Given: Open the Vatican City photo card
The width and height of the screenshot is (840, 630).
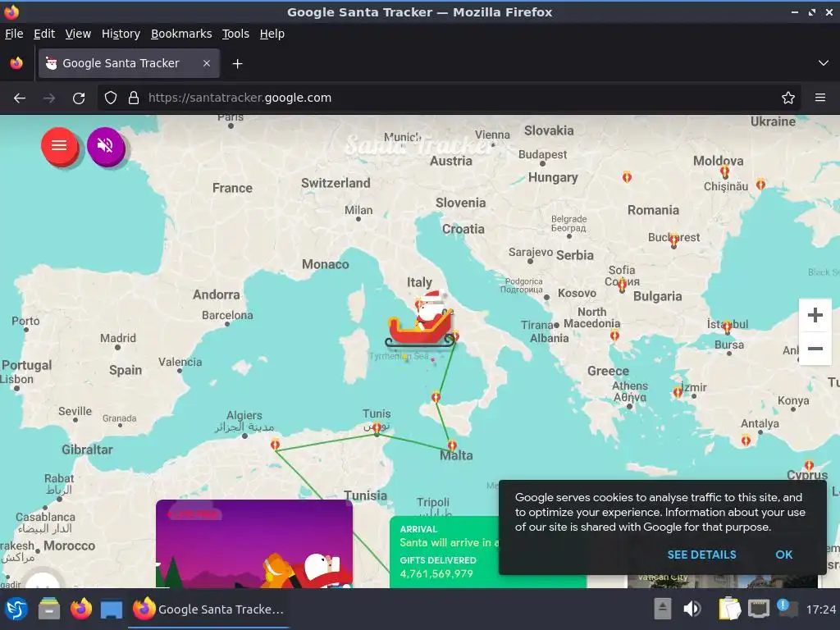Looking at the screenshot, I should (x=722, y=582).
